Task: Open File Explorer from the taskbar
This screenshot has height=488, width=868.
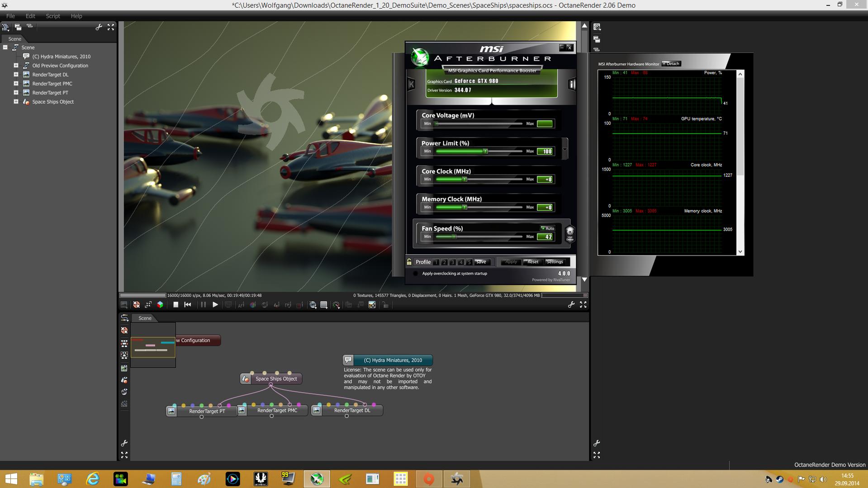Action: coord(37,479)
